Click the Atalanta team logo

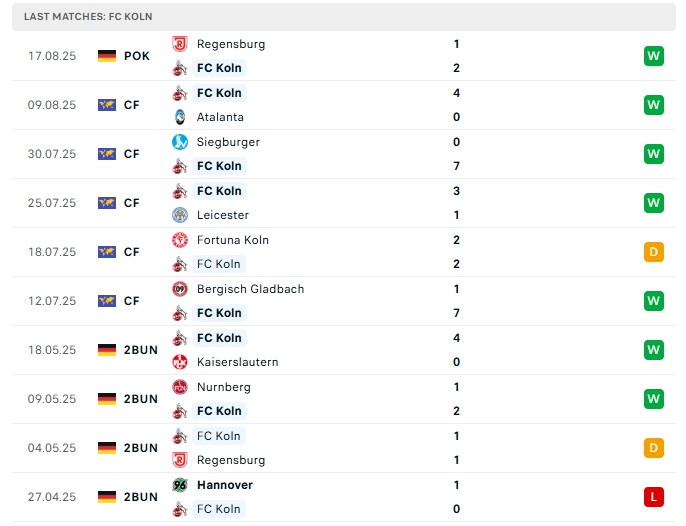(180, 117)
